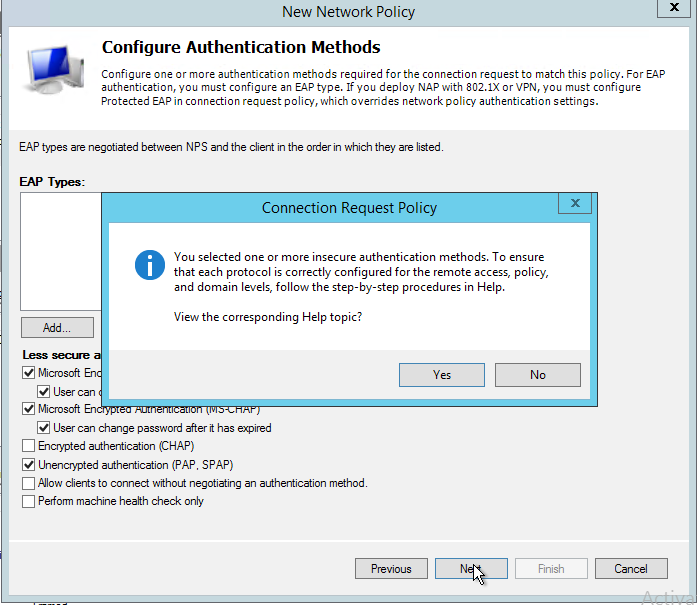
Task: Click Yes to view the Help topic
Action: coord(442,375)
